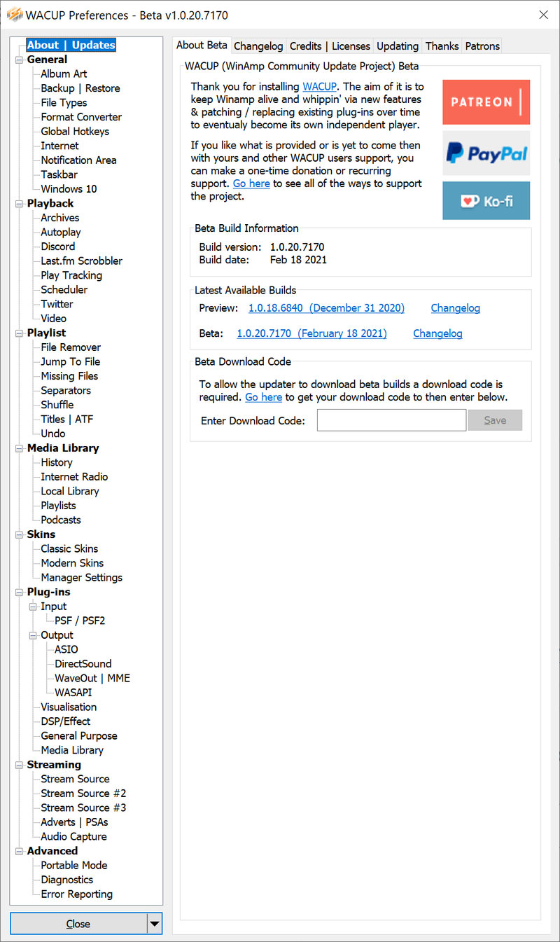This screenshot has width=560, height=942.
Task: Click the Ko-fi donation logo
Action: [x=486, y=201]
